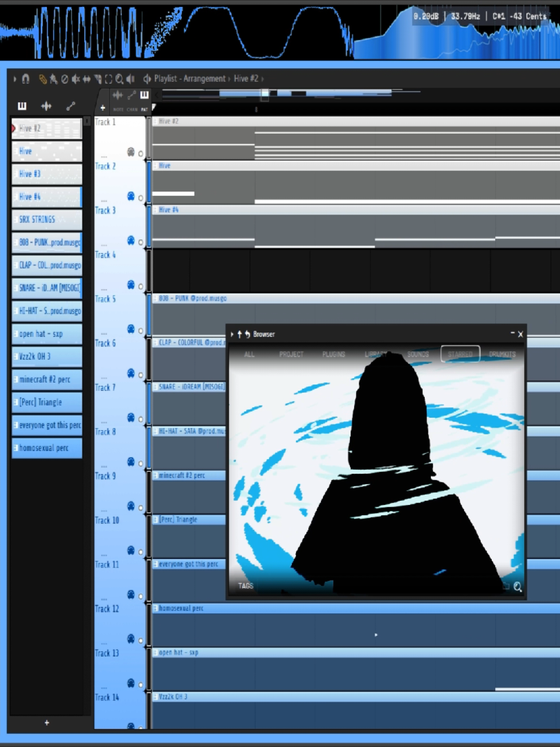560x747 pixels.
Task: Select the Zoom magnifier tool
Action: 119,79
